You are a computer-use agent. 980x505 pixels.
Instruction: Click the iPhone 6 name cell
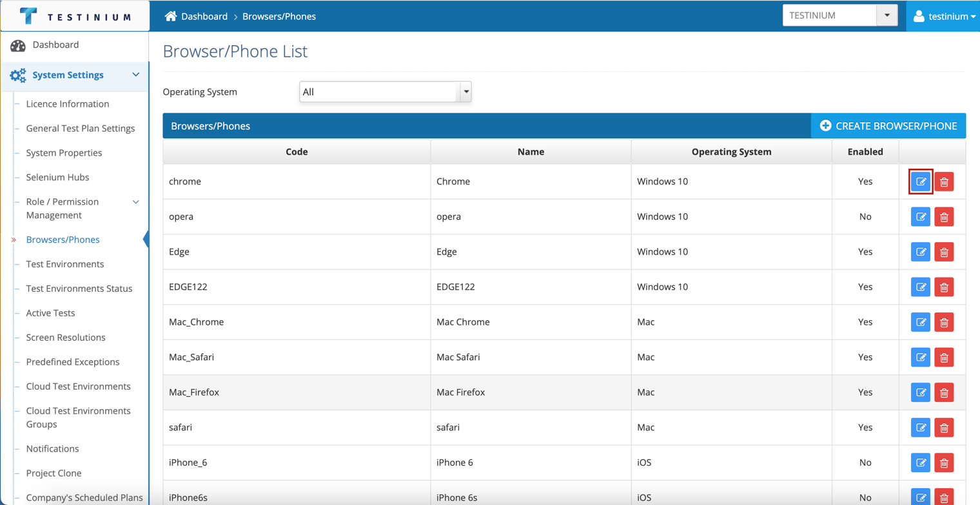(x=531, y=462)
